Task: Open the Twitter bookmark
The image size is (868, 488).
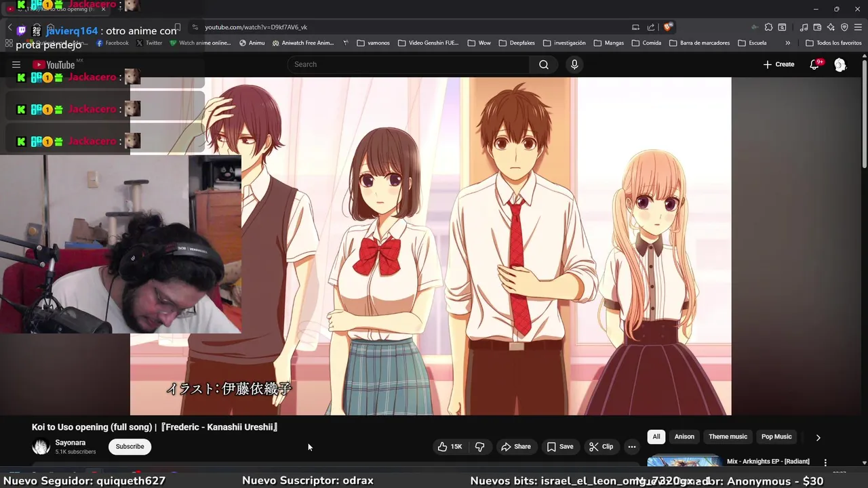Action: click(149, 43)
